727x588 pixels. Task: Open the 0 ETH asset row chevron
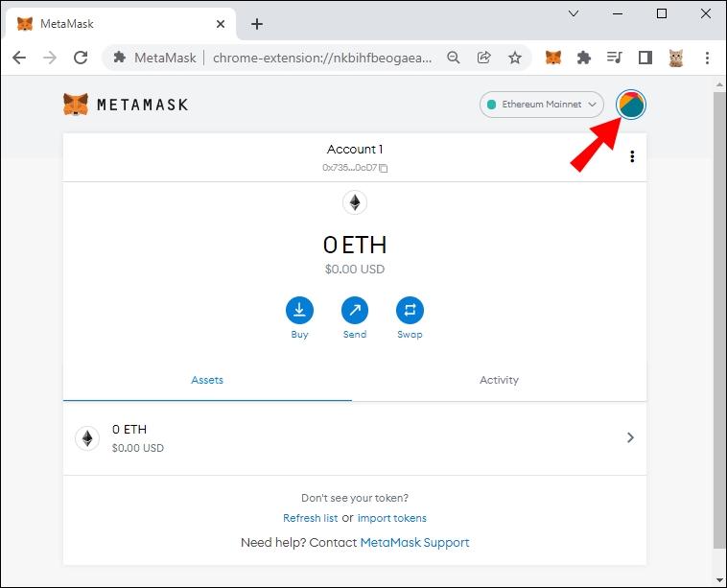tap(630, 437)
